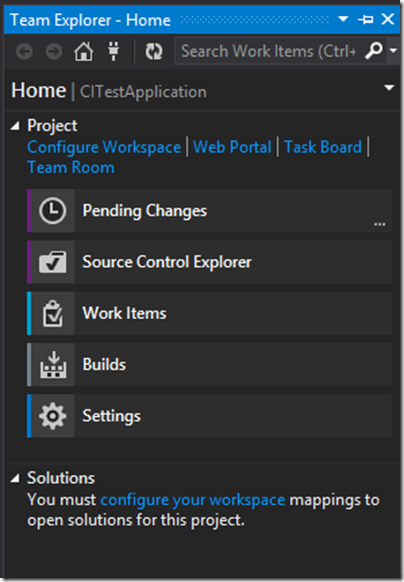Image resolution: width=404 pixels, height=582 pixels.
Task: Collapse the Project section
Action: click(15, 126)
